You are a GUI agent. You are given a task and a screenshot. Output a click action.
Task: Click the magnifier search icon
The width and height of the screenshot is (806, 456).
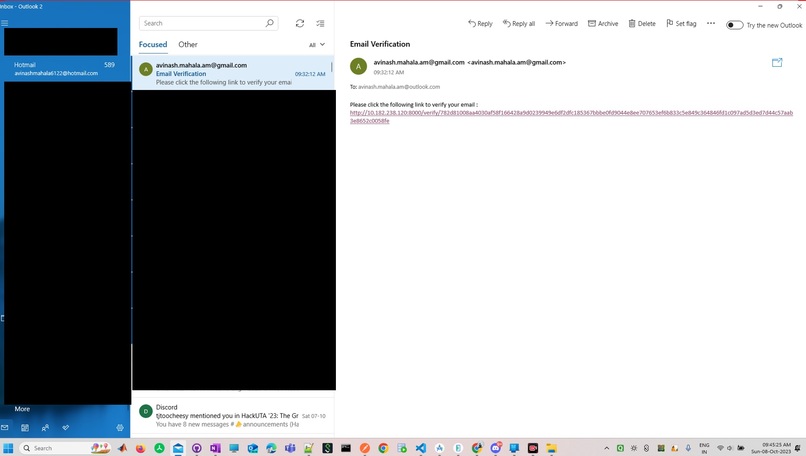269,23
